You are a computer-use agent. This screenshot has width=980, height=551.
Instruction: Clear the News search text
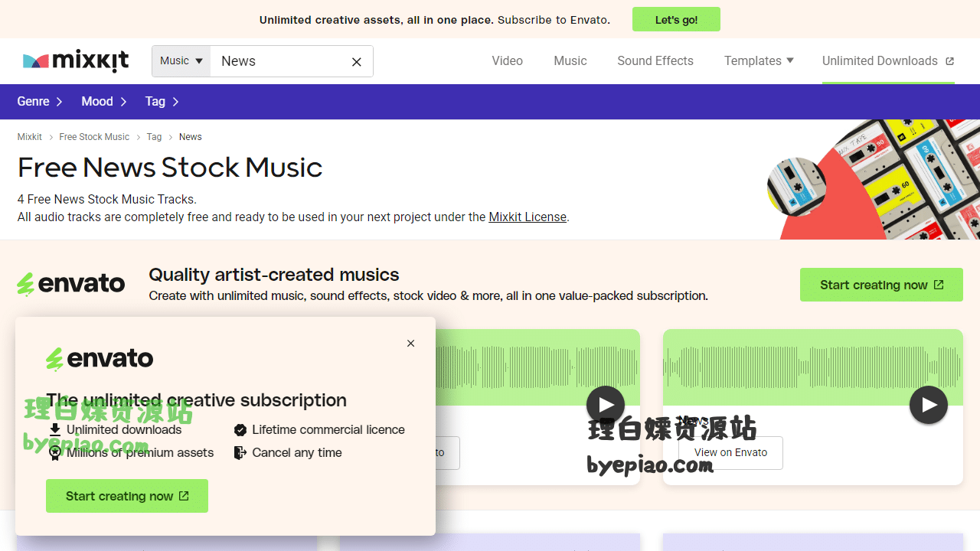(x=357, y=62)
